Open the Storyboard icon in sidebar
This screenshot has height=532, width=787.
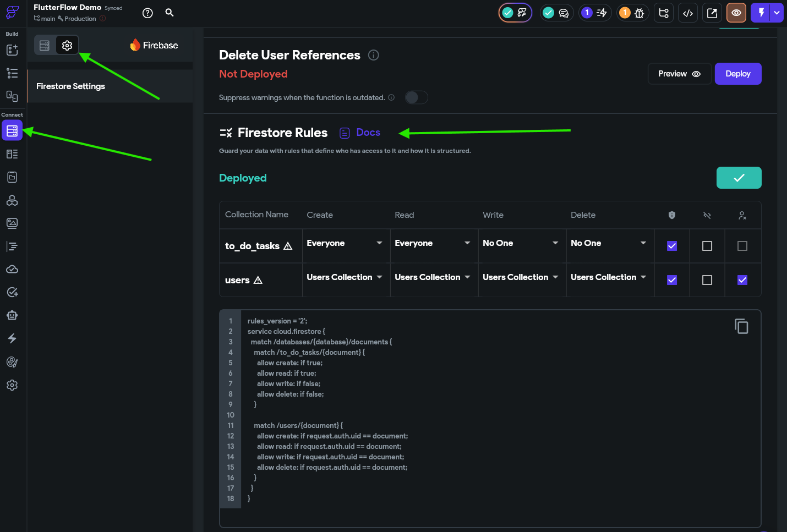pyautogui.click(x=12, y=96)
